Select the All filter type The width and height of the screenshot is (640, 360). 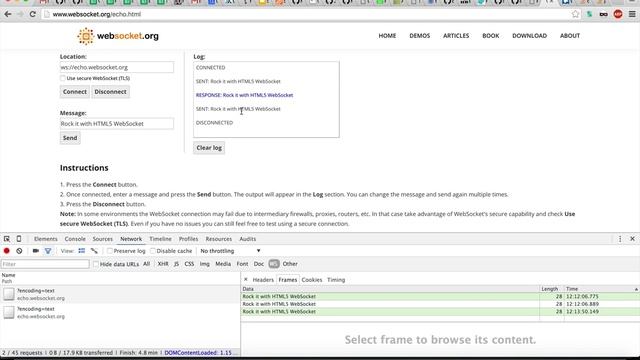[x=147, y=264]
